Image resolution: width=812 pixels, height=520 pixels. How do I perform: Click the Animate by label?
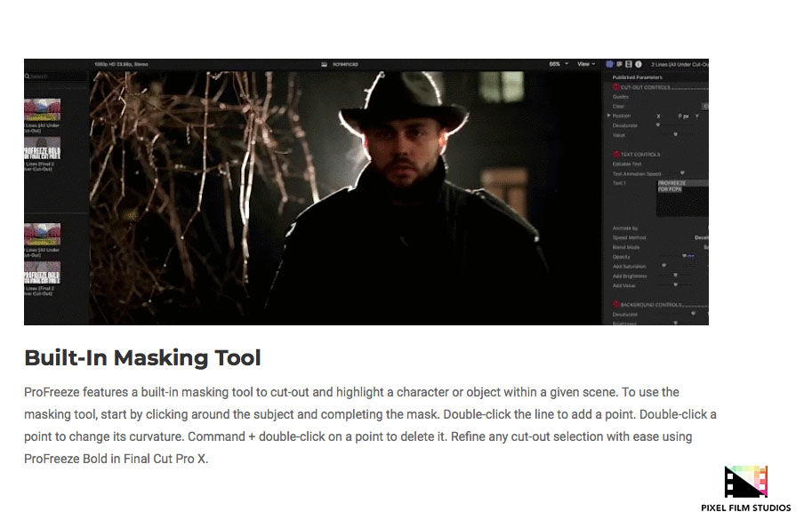(625, 228)
